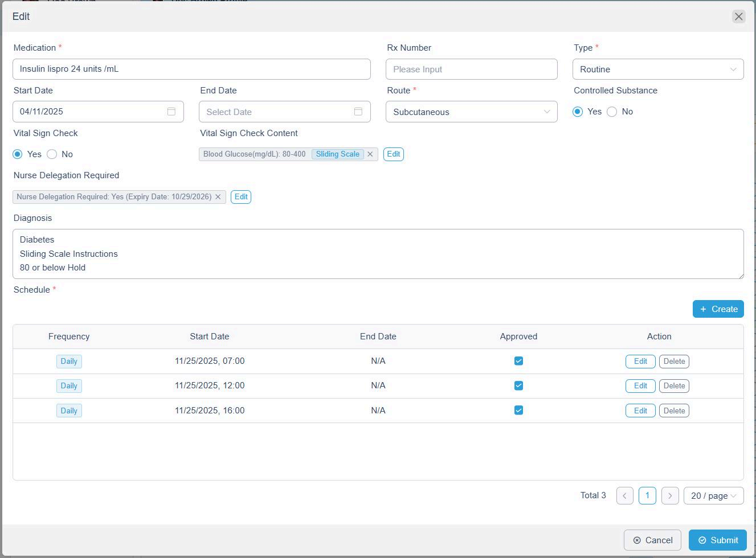The image size is (756, 558).
Task: Expand the Route dropdown showing Subcutaneous
Action: (471, 112)
